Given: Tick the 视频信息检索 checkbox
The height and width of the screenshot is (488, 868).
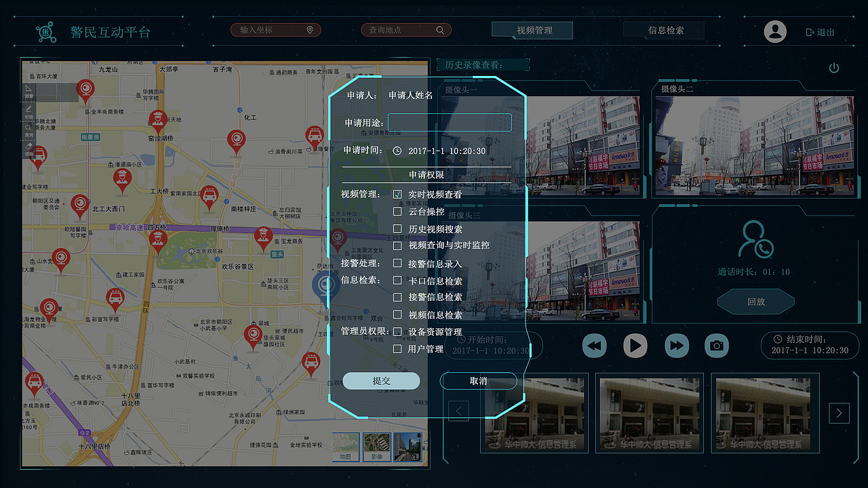Looking at the screenshot, I should pos(397,314).
